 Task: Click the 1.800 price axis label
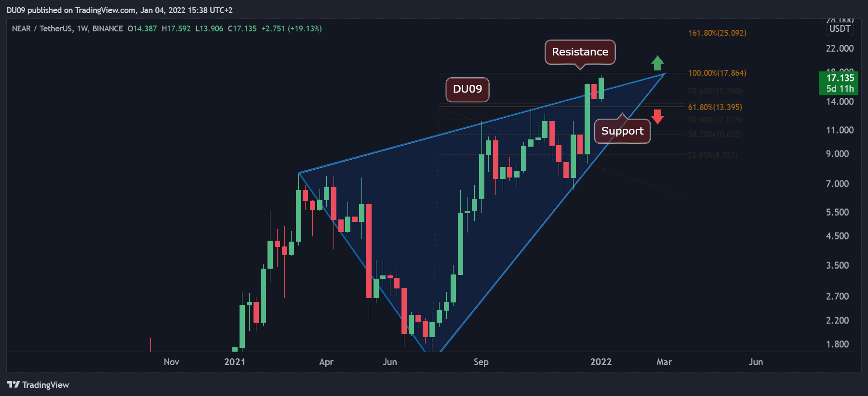(x=838, y=344)
